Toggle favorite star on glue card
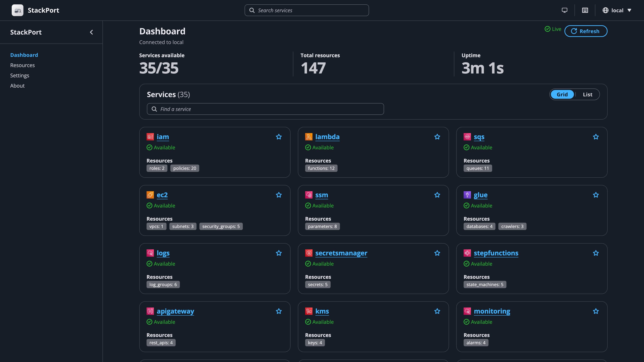Viewport: 644px width, 362px height. click(596, 195)
